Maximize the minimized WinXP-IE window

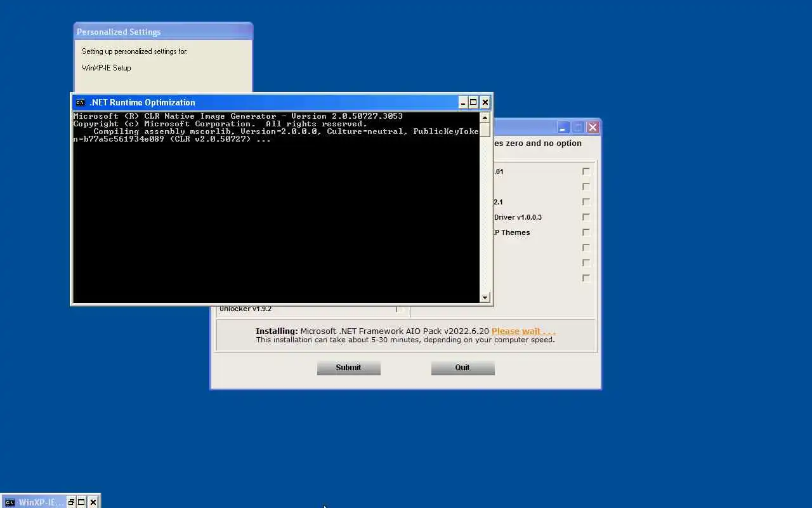(81, 502)
